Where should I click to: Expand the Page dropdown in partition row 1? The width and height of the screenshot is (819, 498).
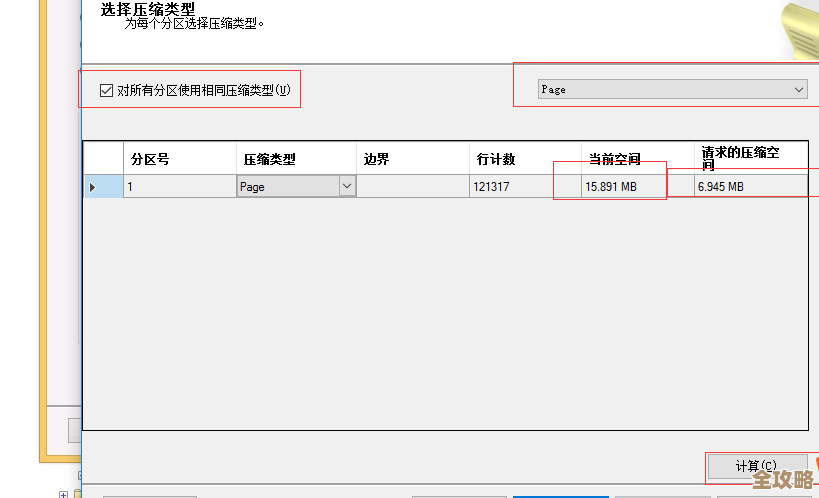click(347, 186)
